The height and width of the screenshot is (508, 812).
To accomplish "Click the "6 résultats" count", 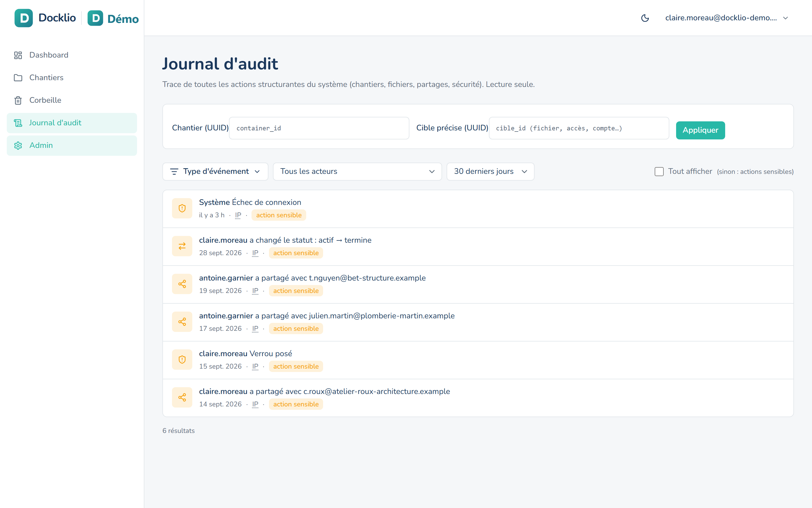I will (x=178, y=431).
